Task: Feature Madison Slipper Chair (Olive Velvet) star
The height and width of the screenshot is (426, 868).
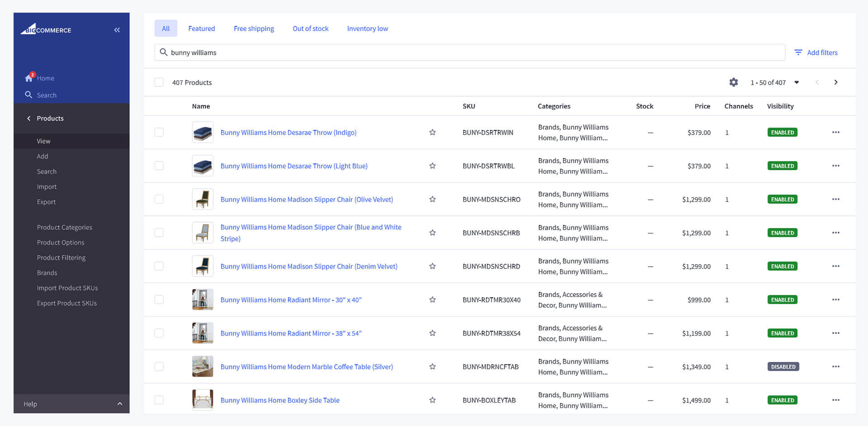Action: tap(433, 199)
